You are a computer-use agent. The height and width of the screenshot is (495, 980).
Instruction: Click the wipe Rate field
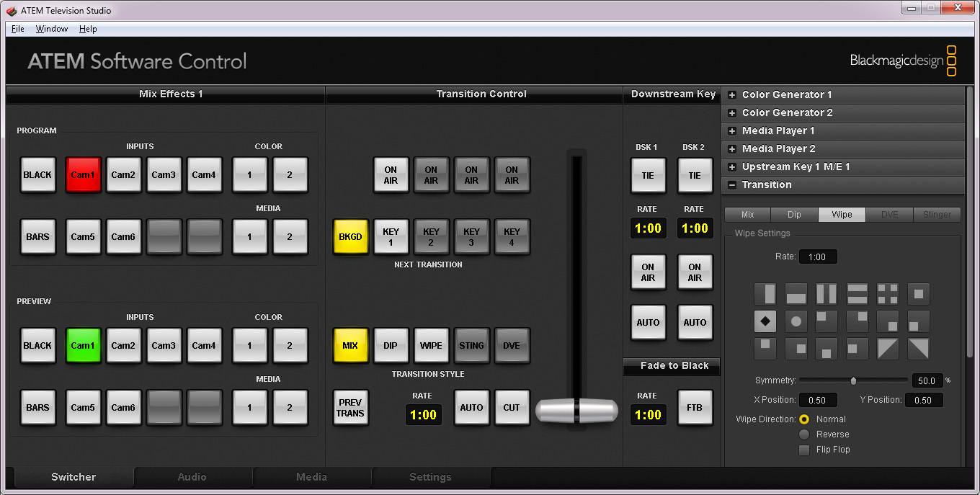tap(818, 257)
